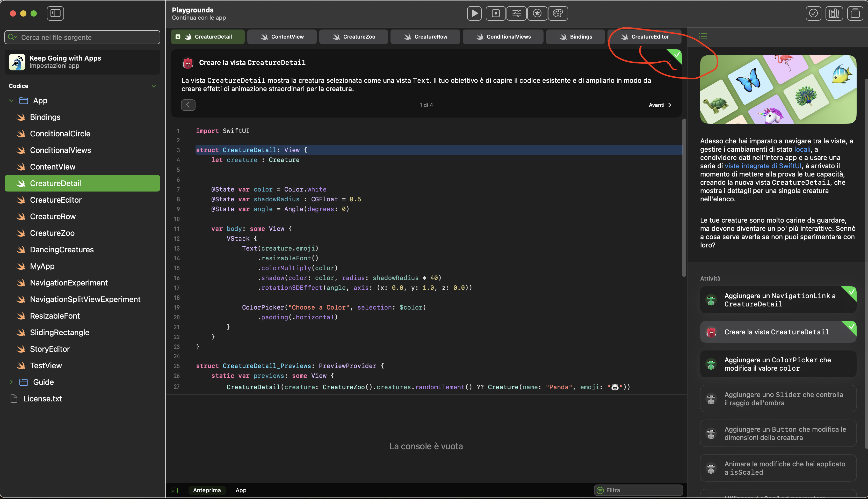The width and height of the screenshot is (868, 499).
Task: Show the guide outline list icon
Action: (x=703, y=36)
